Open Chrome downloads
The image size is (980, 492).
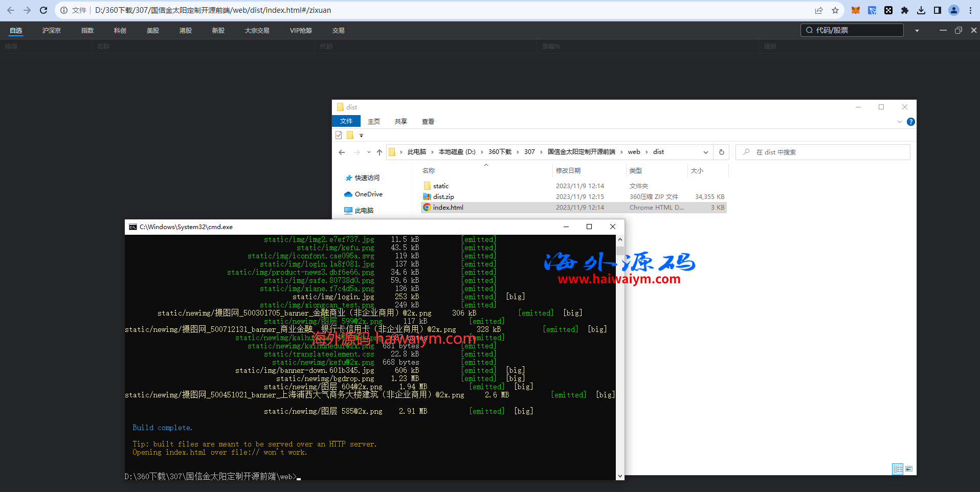point(921,10)
